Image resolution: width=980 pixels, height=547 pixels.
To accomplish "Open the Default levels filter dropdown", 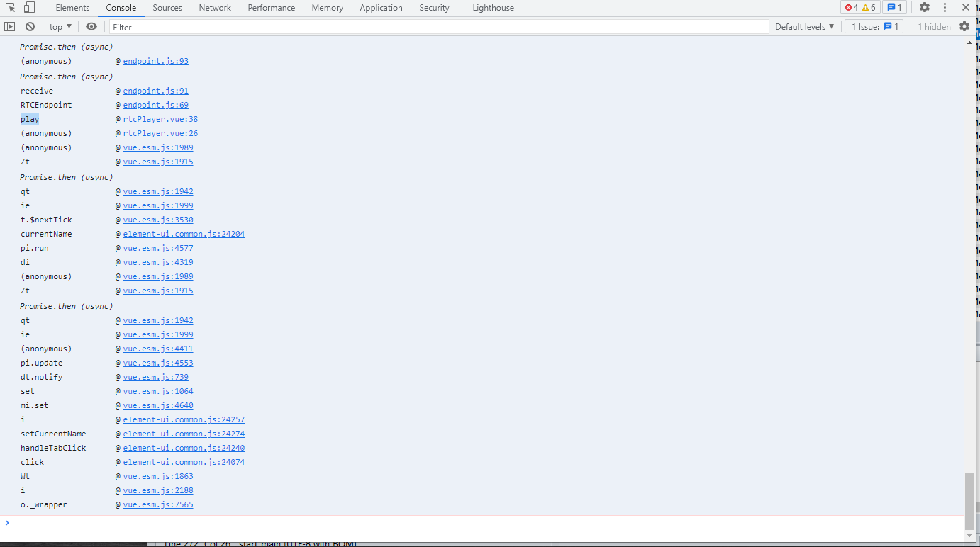I will [805, 26].
